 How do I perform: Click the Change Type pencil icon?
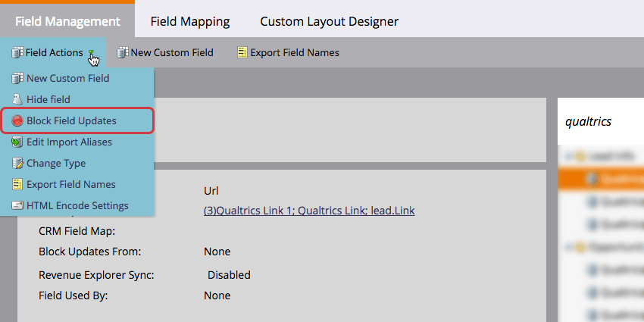pyautogui.click(x=17, y=163)
